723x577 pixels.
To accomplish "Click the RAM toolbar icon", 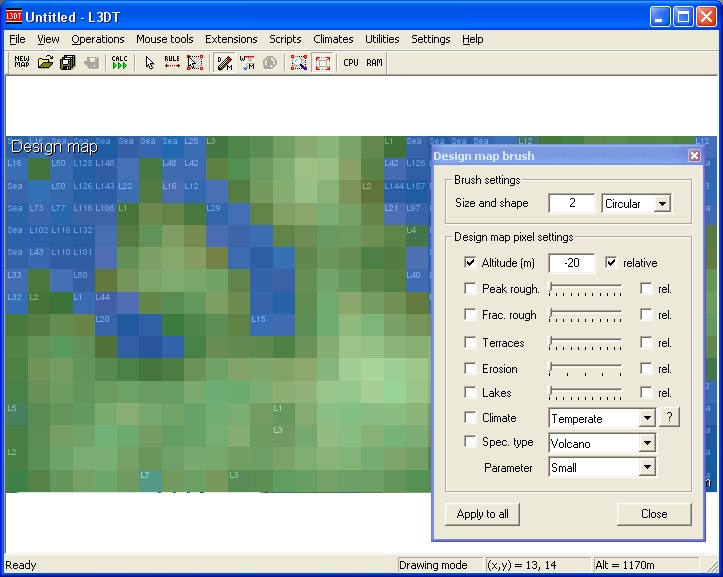I will pyautogui.click(x=374, y=63).
